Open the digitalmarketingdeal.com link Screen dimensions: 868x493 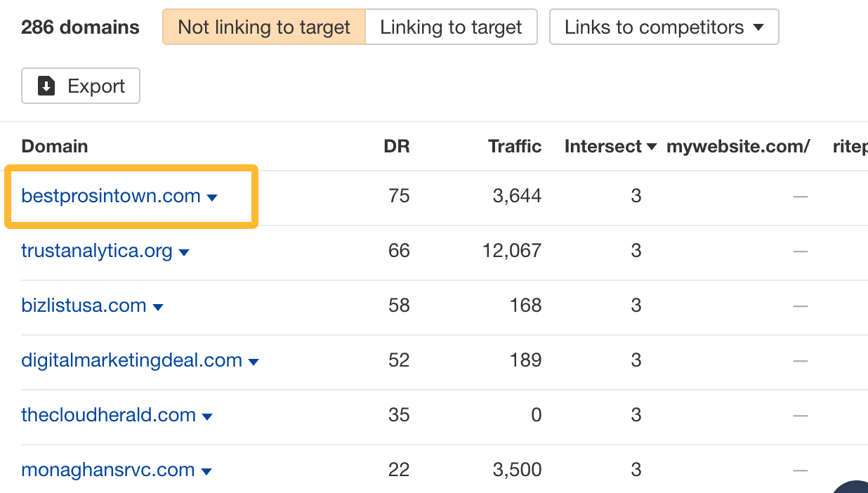coord(132,360)
